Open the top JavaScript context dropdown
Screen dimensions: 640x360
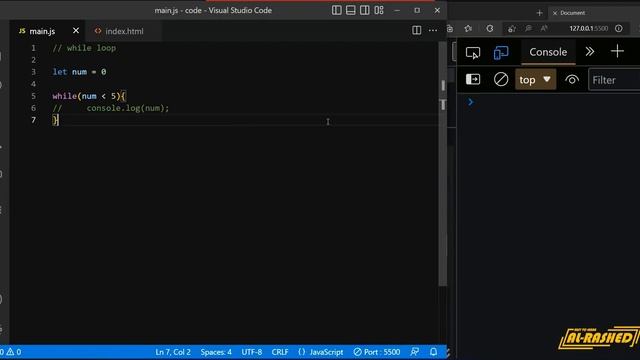(x=535, y=80)
